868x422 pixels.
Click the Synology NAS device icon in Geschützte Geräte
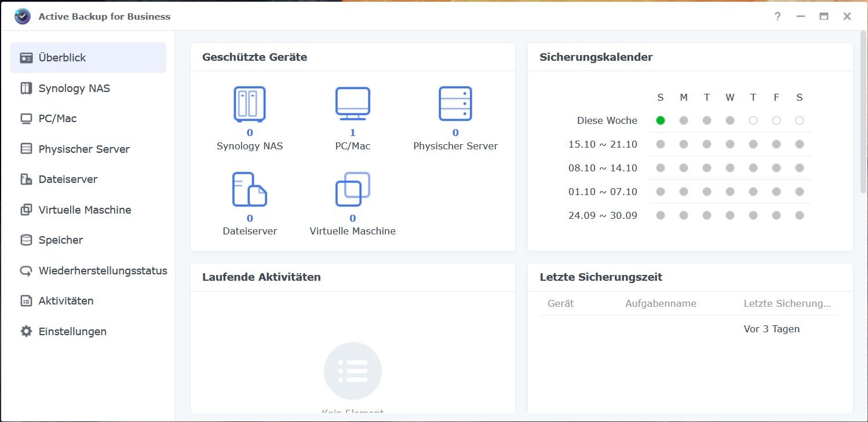(250, 104)
